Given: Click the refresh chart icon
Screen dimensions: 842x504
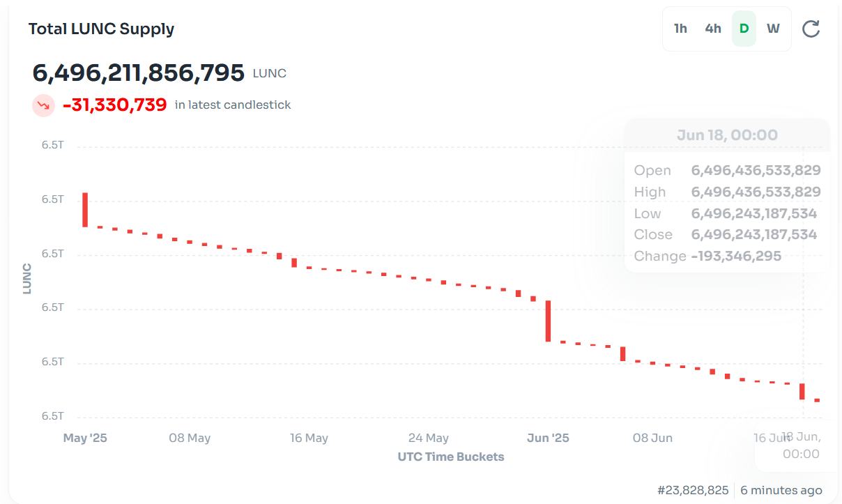Looking at the screenshot, I should (x=811, y=29).
